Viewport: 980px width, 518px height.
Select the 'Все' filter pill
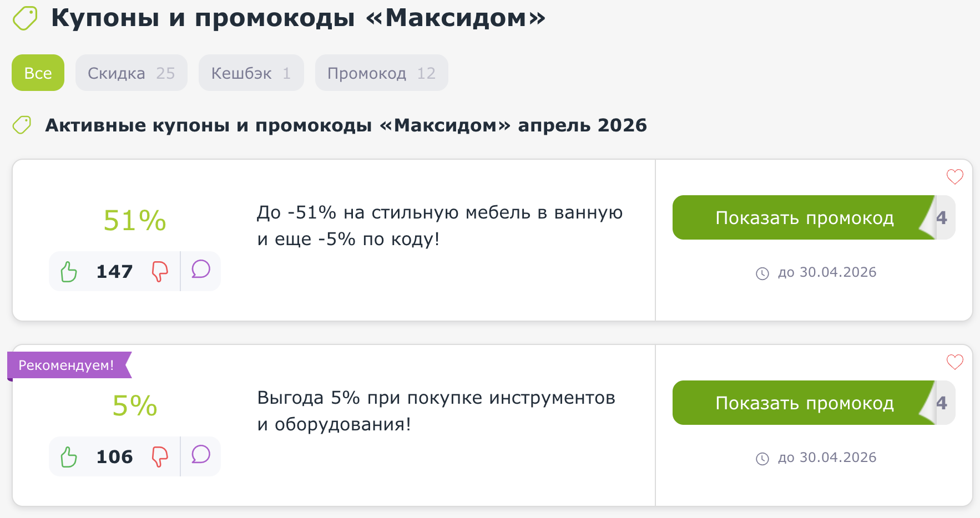pos(38,73)
